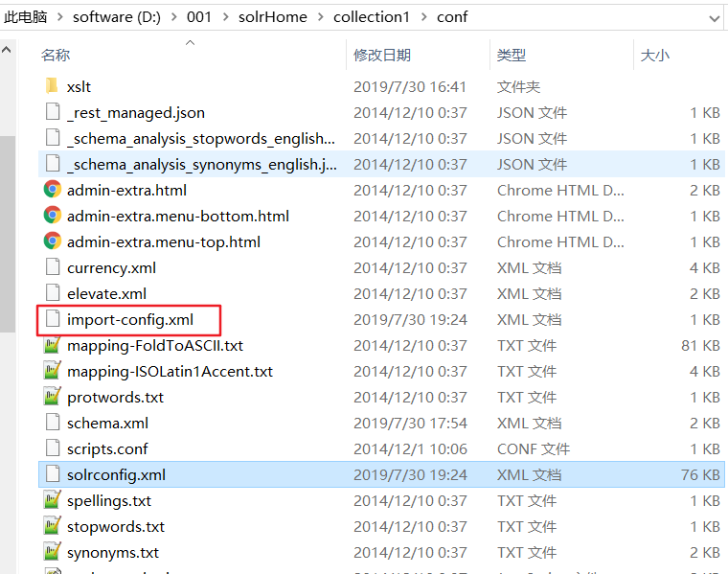
Task: Click the conf breadcrumb segment
Action: pos(452,17)
